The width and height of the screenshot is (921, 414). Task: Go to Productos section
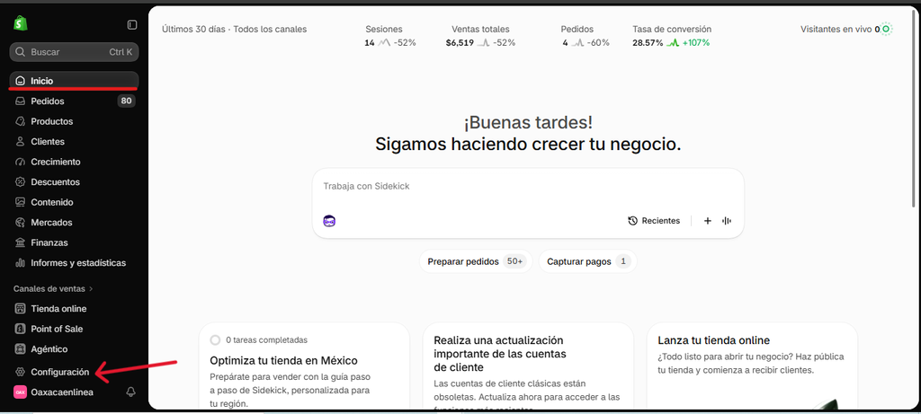click(x=74, y=122)
